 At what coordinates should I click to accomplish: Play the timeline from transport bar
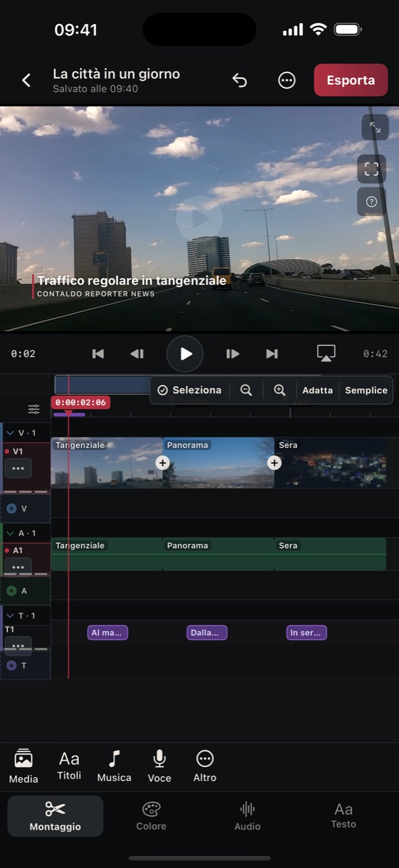coord(185,353)
